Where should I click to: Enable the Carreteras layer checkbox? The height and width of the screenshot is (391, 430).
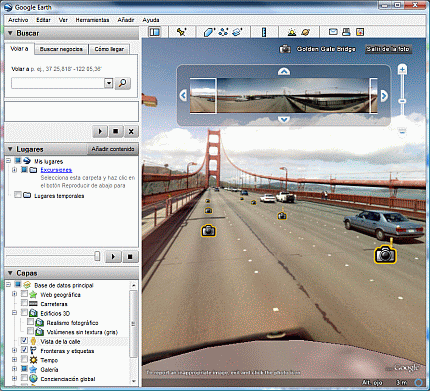[x=24, y=303]
